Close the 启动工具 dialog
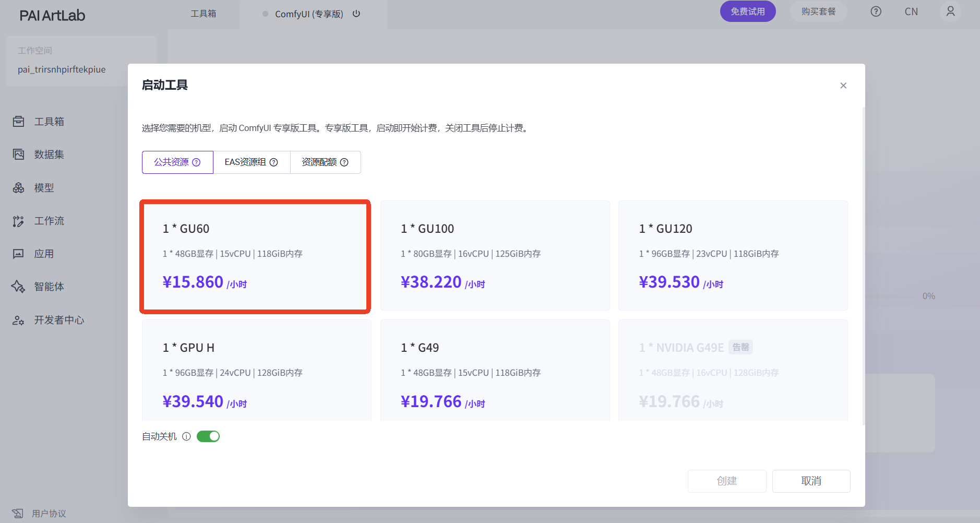Image resolution: width=980 pixels, height=523 pixels. tap(843, 86)
